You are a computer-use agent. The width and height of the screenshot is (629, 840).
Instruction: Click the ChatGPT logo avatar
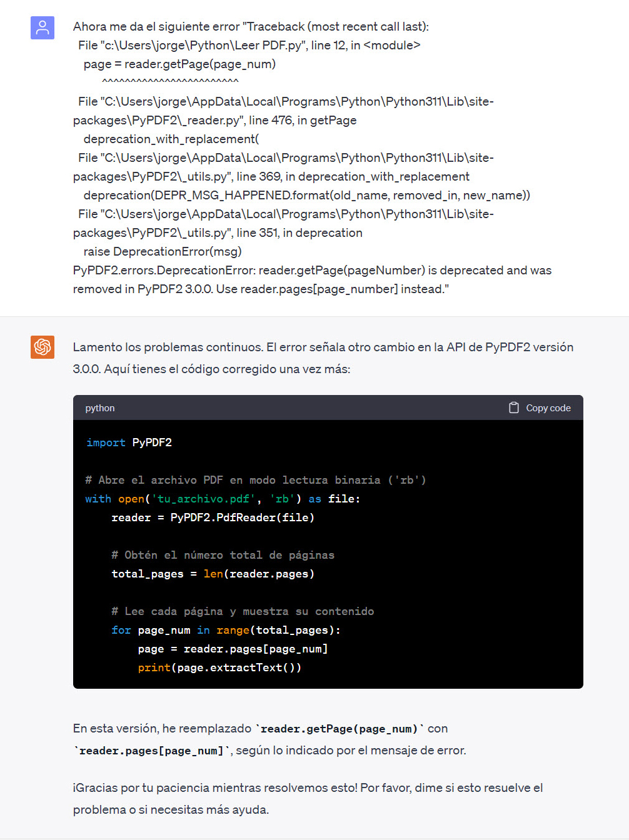pyautogui.click(x=43, y=347)
